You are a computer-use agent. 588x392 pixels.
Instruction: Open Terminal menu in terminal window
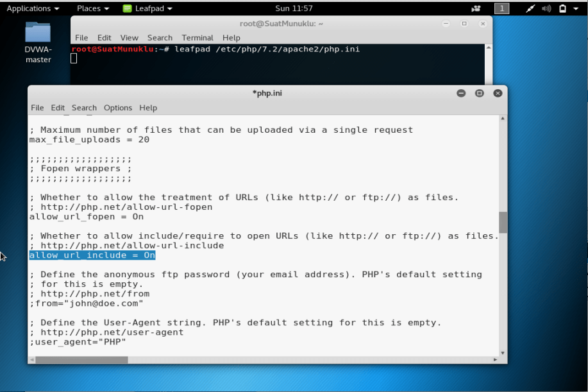click(x=197, y=37)
